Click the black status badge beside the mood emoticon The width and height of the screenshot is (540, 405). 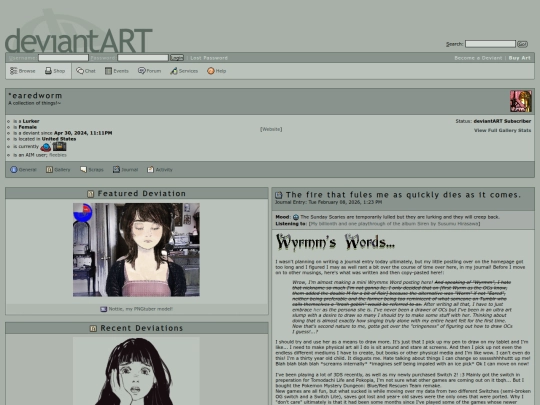click(x=59, y=146)
